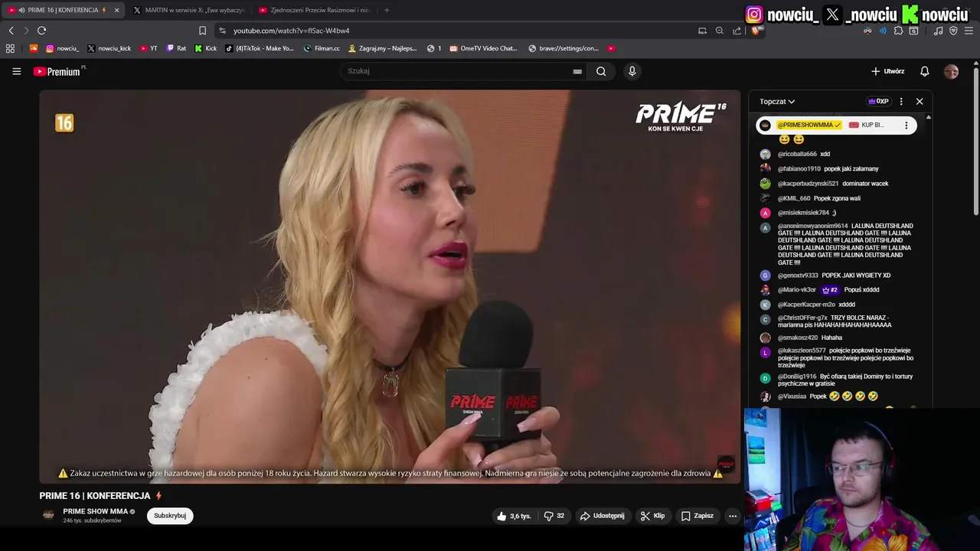Click the video to pause playback
The height and width of the screenshot is (551, 980).
click(390, 286)
